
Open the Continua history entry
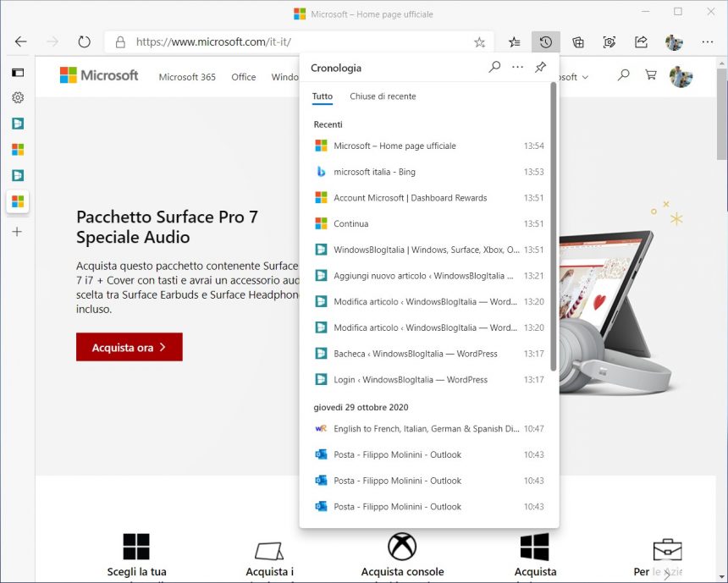(429, 223)
